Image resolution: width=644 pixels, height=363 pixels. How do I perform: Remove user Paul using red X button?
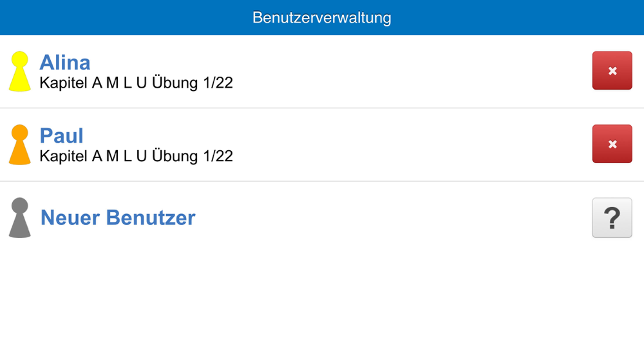click(x=612, y=144)
